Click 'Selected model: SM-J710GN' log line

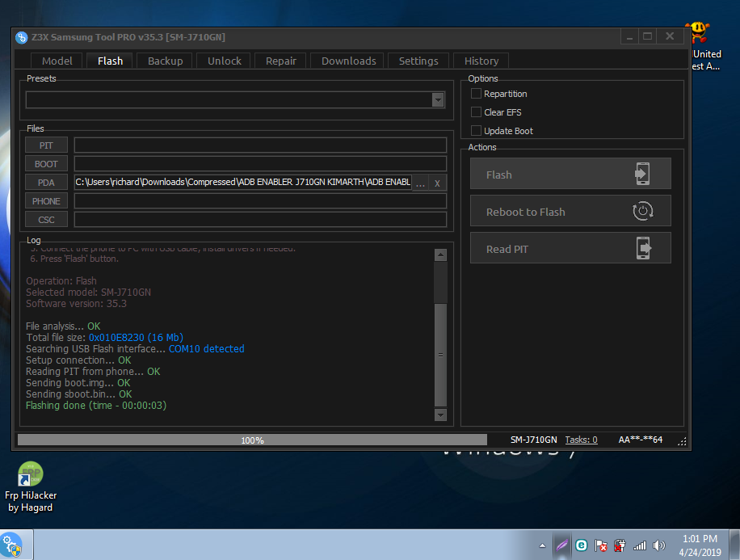pyautogui.click(x=88, y=293)
